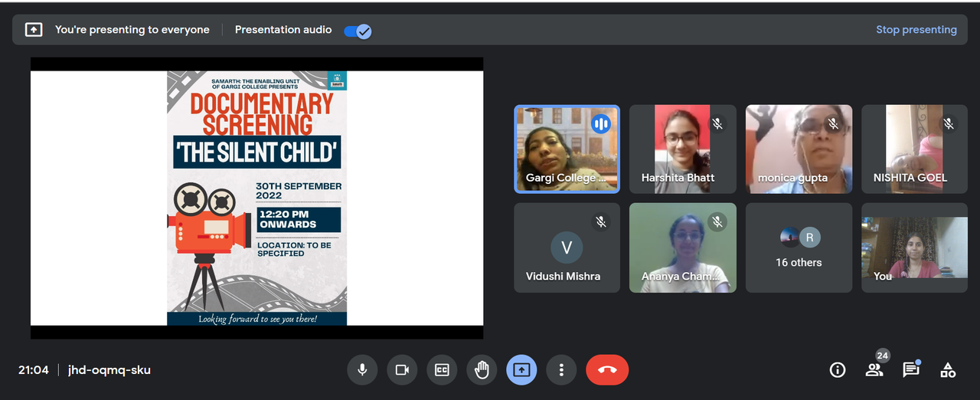Click muted mic icon on Ananya tile
The image size is (980, 400).
coord(717,221)
